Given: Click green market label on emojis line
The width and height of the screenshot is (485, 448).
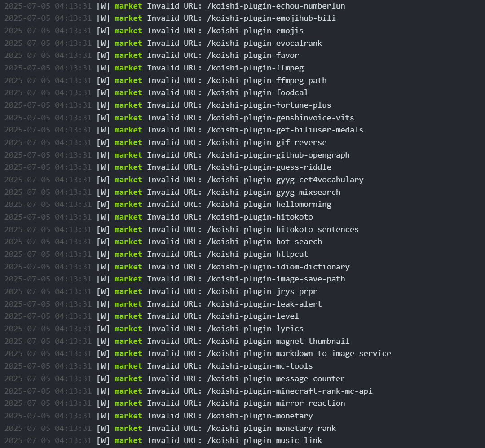Looking at the screenshot, I should [x=128, y=31].
